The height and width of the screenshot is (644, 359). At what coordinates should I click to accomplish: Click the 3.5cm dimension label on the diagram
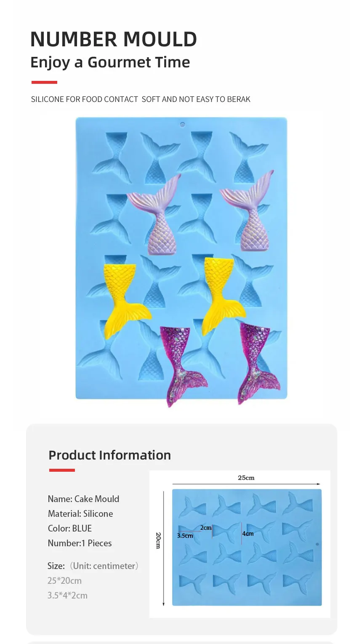pyautogui.click(x=185, y=536)
